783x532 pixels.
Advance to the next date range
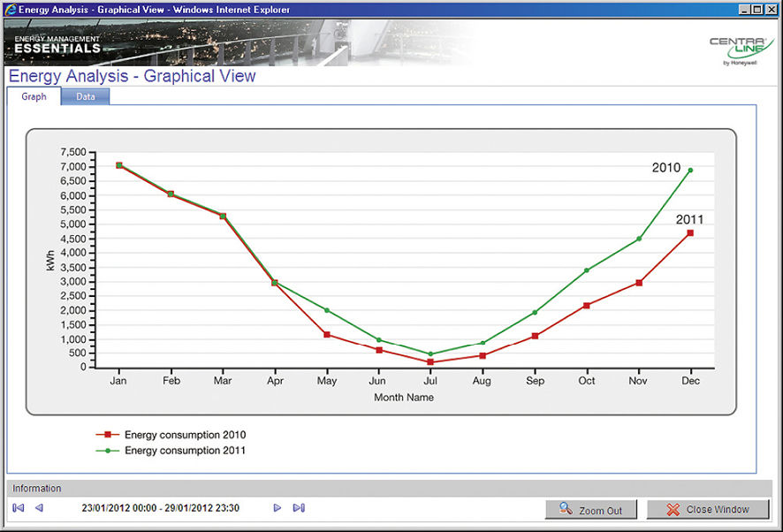(x=277, y=508)
